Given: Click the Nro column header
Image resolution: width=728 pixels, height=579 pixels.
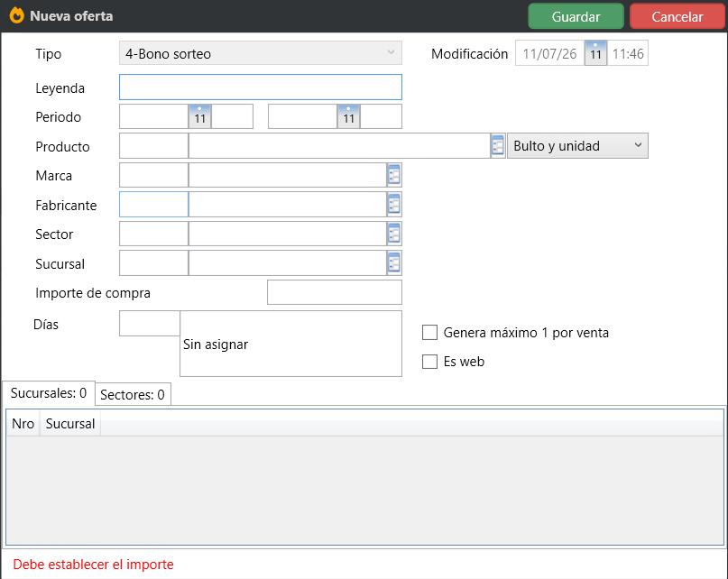Looking at the screenshot, I should point(23,424).
